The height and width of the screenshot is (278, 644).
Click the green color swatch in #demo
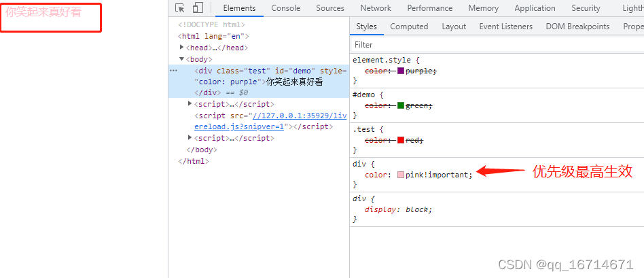point(401,105)
